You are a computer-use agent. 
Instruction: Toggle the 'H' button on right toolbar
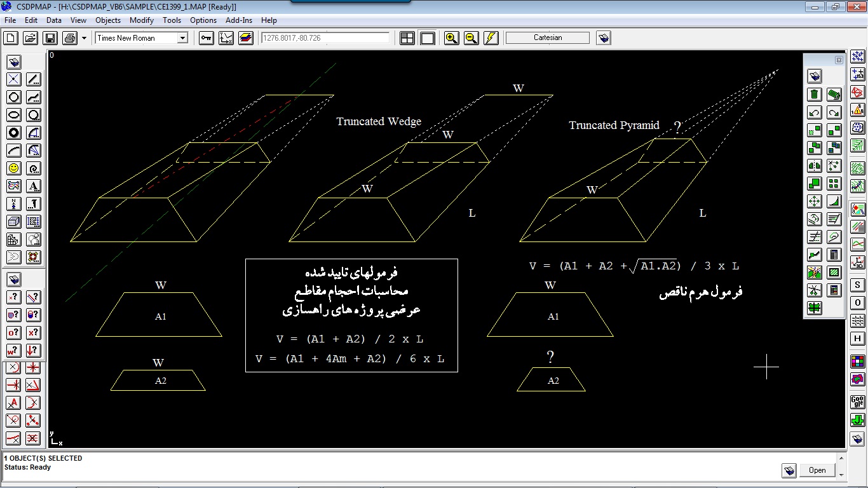click(858, 339)
